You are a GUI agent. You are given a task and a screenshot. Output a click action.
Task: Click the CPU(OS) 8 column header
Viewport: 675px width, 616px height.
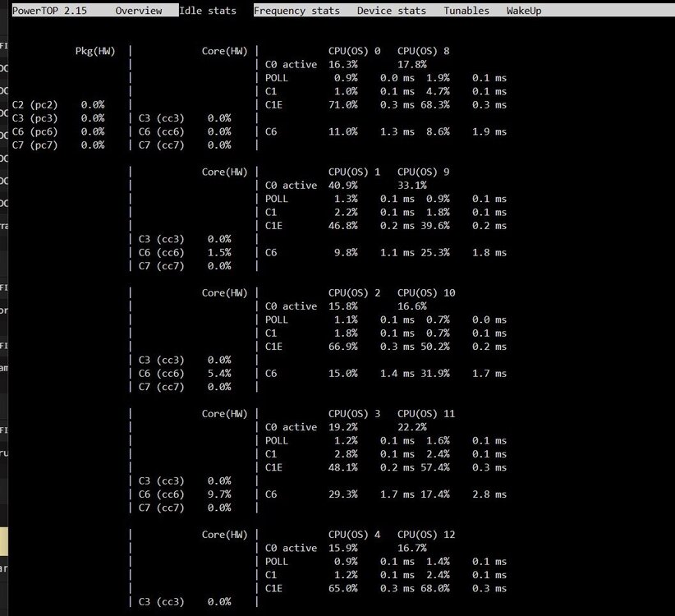tap(423, 51)
